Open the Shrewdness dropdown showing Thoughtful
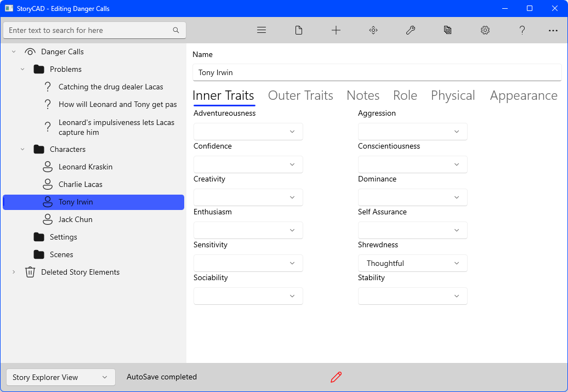Viewport: 568px width, 392px height. pyautogui.click(x=412, y=263)
